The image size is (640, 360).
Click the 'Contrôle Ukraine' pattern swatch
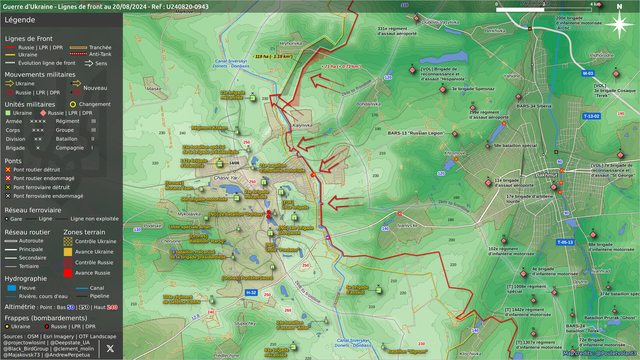pyautogui.click(x=68, y=241)
